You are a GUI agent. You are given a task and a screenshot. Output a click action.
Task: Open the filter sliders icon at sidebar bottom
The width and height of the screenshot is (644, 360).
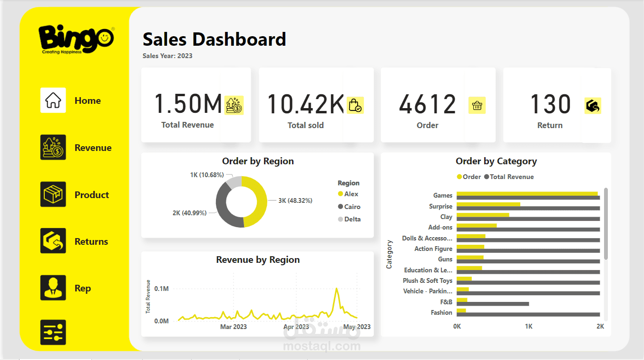53,332
